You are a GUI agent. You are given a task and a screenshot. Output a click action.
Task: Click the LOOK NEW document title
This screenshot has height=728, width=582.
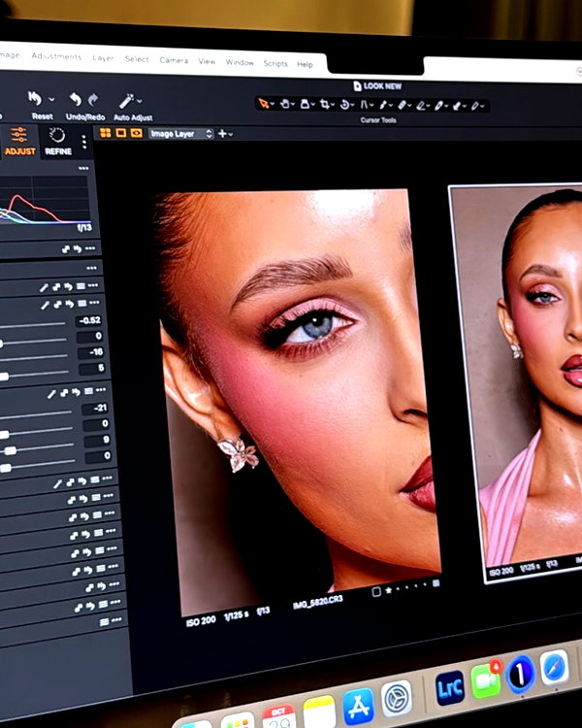click(377, 85)
